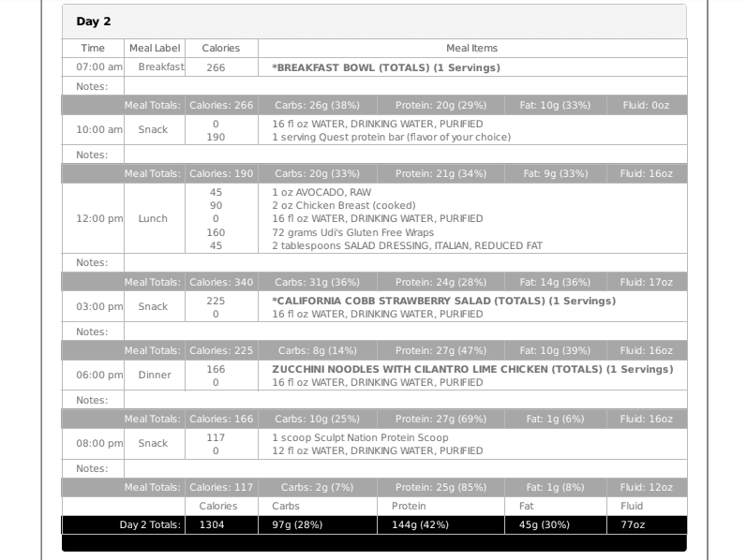Open the Breakfast Bowl (Totals) item

tap(386, 67)
